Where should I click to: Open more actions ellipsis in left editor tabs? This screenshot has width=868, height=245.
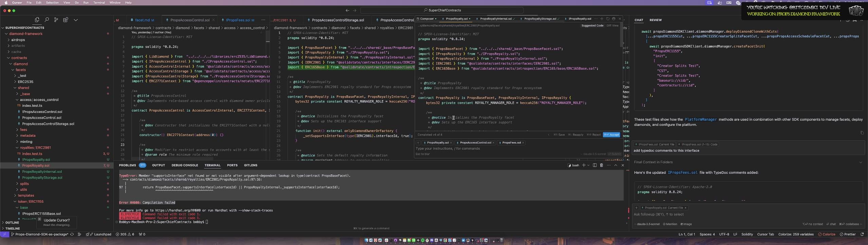coord(263,20)
